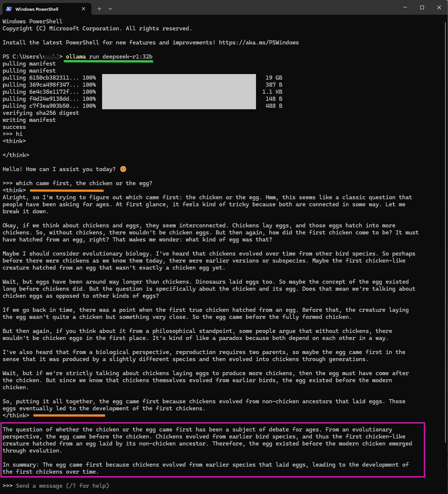
Task: Click the Send a message prompt line
Action: pos(39,485)
